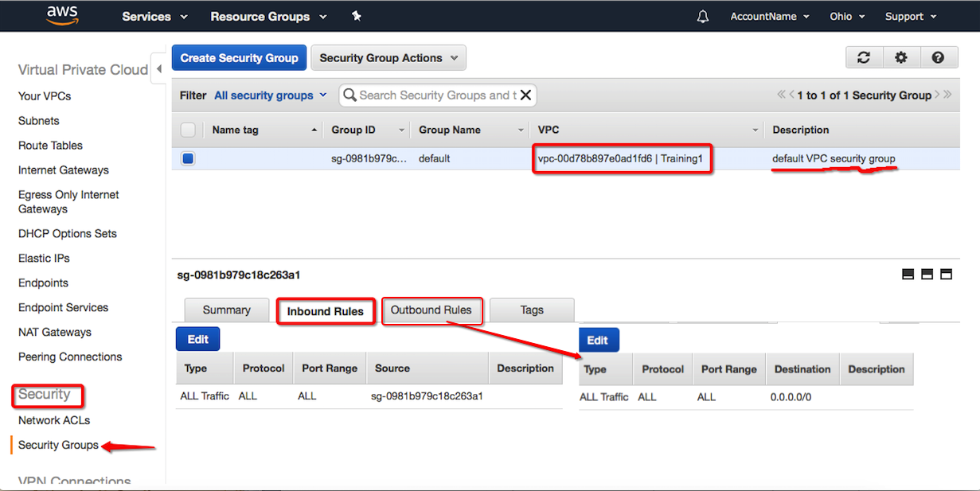Open Security Group Actions dropdown
Viewport: 980px width, 491px height.
(388, 58)
